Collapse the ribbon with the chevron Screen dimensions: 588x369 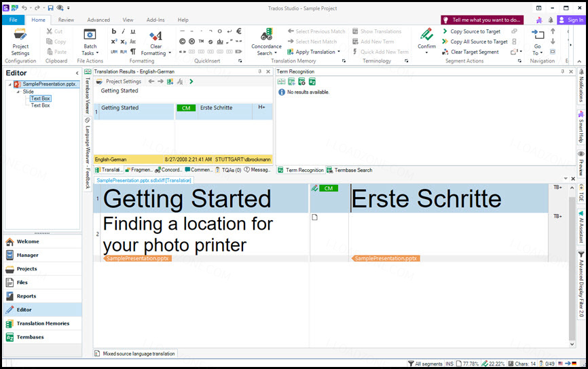pos(579,61)
